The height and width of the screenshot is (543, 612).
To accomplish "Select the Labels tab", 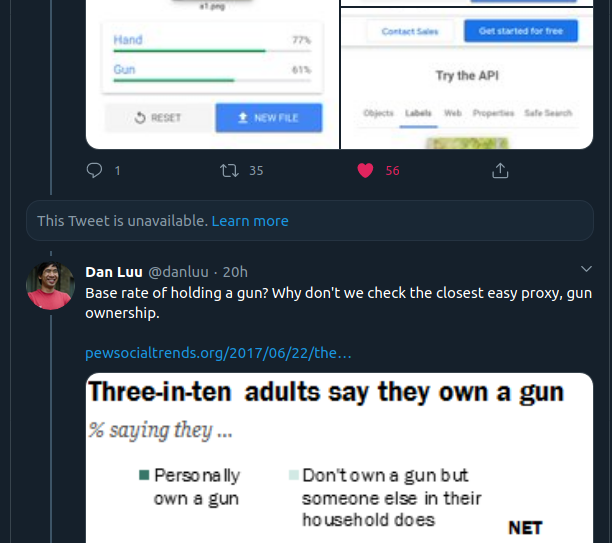I will [418, 113].
